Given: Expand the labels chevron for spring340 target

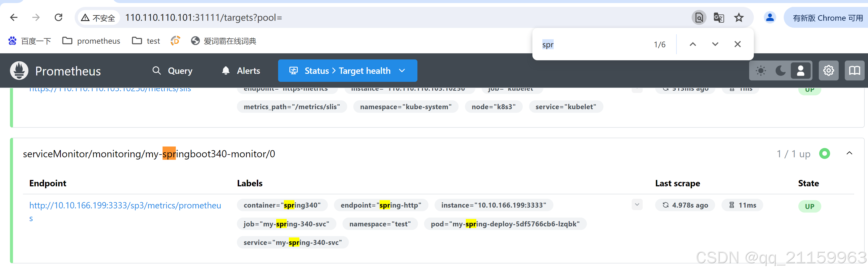Looking at the screenshot, I should click(x=637, y=205).
